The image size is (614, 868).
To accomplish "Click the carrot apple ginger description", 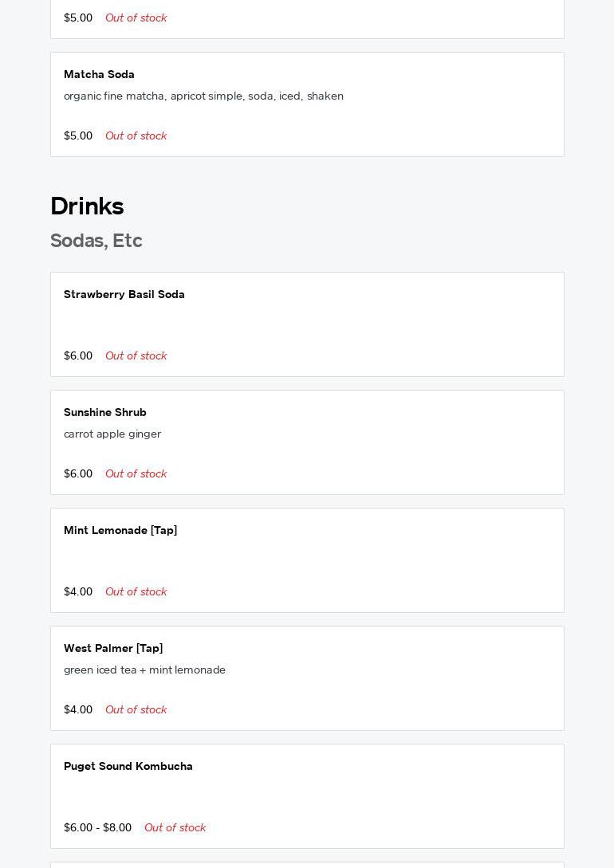I will (x=112, y=434).
